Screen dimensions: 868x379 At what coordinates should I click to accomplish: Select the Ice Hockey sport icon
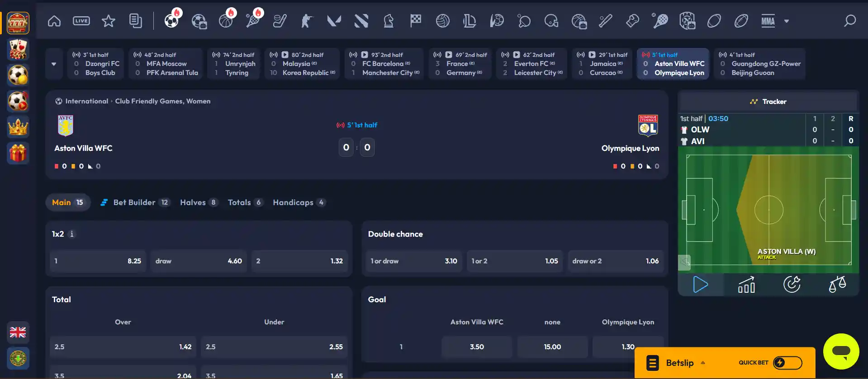pos(280,21)
